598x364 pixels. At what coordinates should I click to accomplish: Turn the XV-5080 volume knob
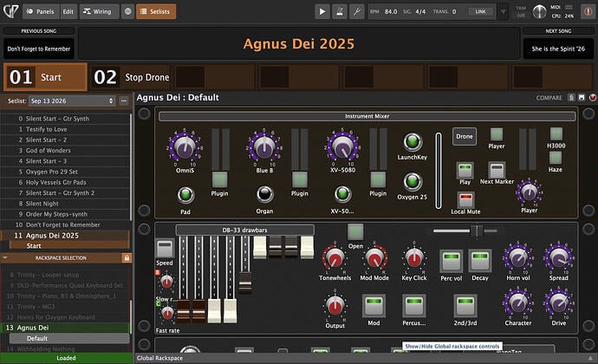(342, 146)
